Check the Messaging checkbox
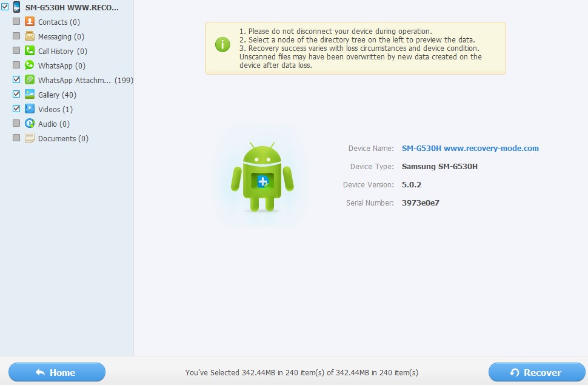Viewport: 588px width, 385px height. (16, 36)
